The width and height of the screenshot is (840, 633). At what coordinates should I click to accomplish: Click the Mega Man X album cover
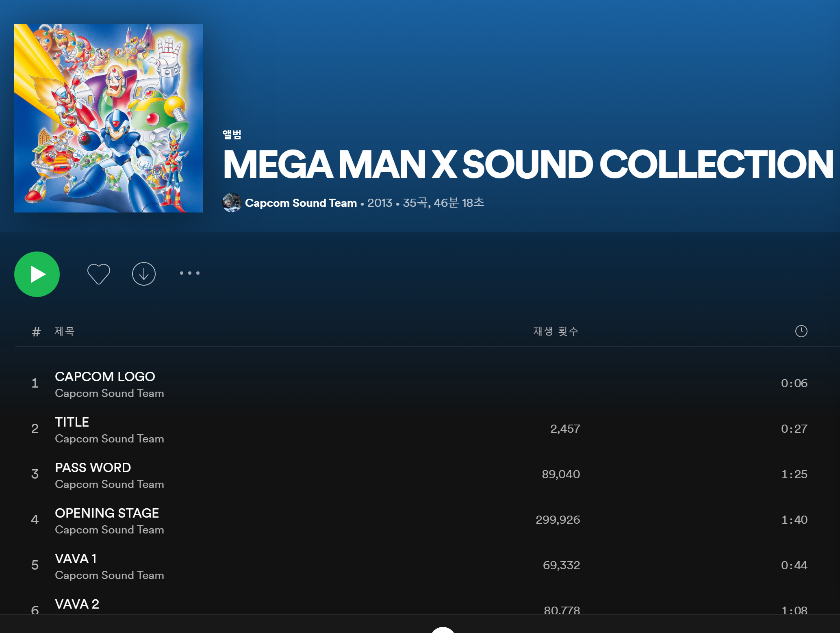point(109,118)
